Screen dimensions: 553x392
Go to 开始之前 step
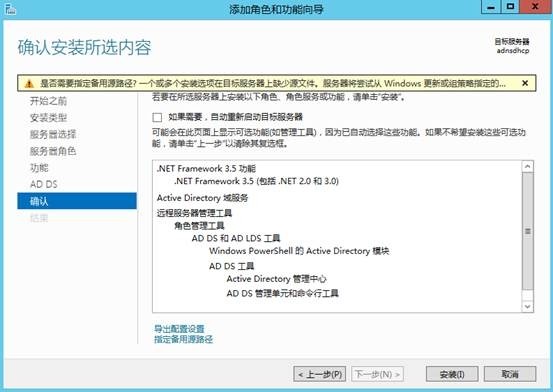48,101
